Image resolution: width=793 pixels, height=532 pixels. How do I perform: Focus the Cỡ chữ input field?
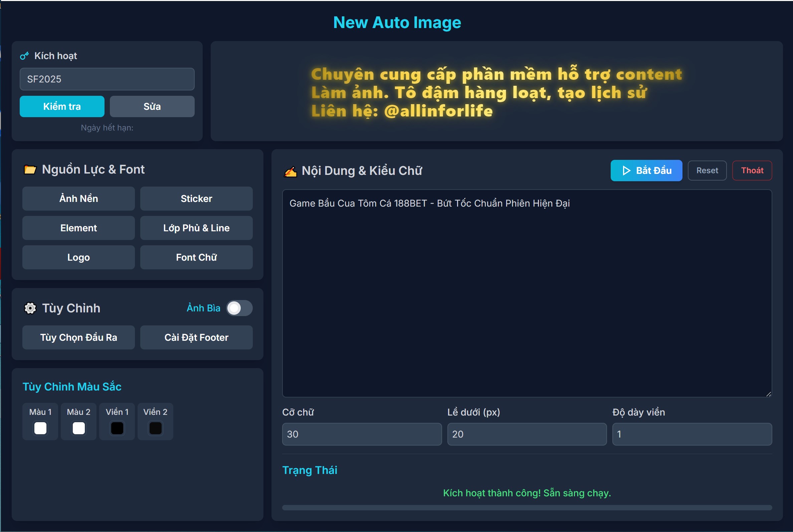(361, 434)
